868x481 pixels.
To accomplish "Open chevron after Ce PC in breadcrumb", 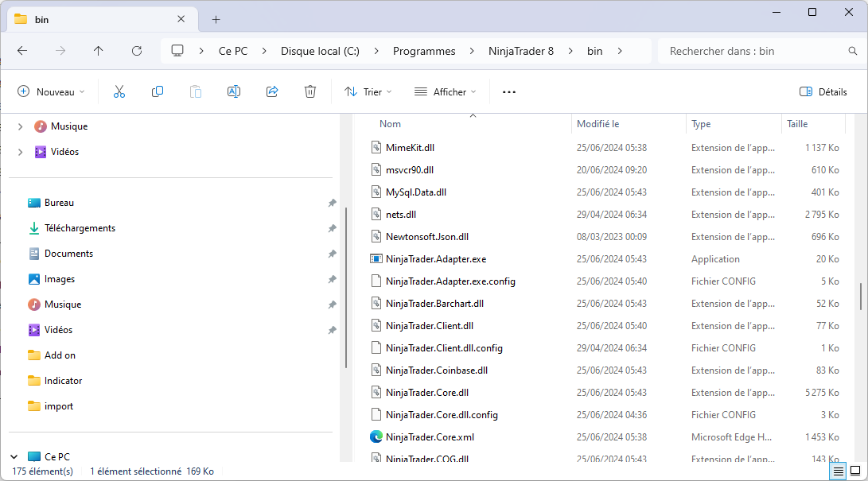I will 264,51.
